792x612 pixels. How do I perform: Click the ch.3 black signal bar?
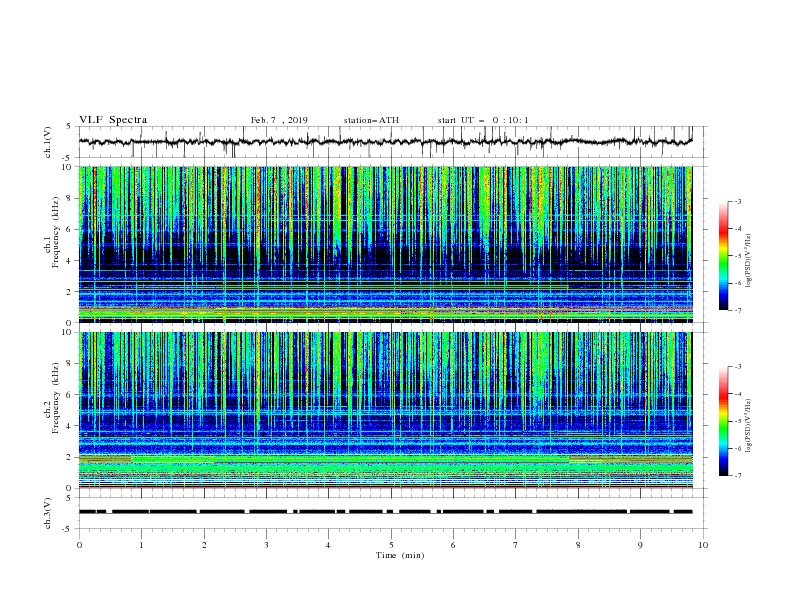[386, 512]
